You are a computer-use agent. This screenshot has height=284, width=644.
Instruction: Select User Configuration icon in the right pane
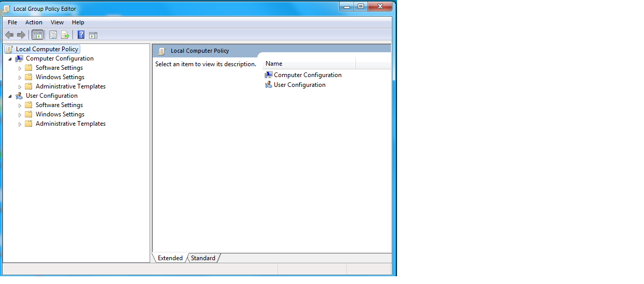(268, 85)
